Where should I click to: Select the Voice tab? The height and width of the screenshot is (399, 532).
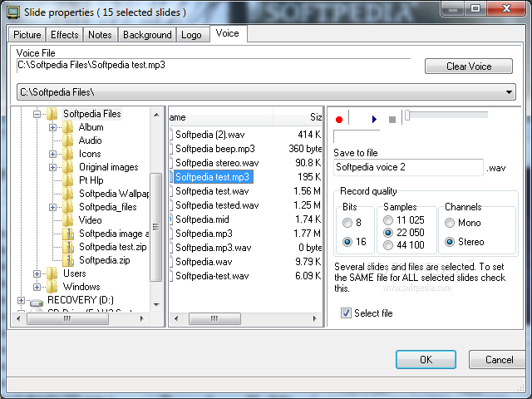(228, 33)
